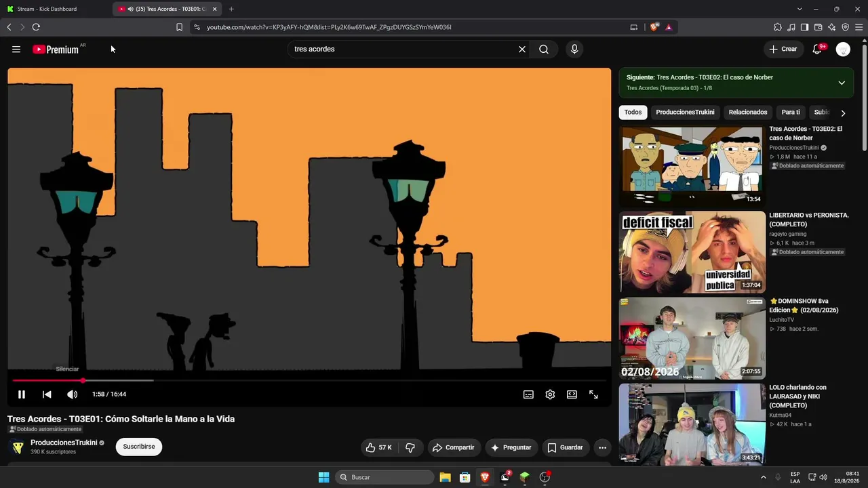Start voice search with the microphone
Screen dimensions: 868x488
point(574,49)
